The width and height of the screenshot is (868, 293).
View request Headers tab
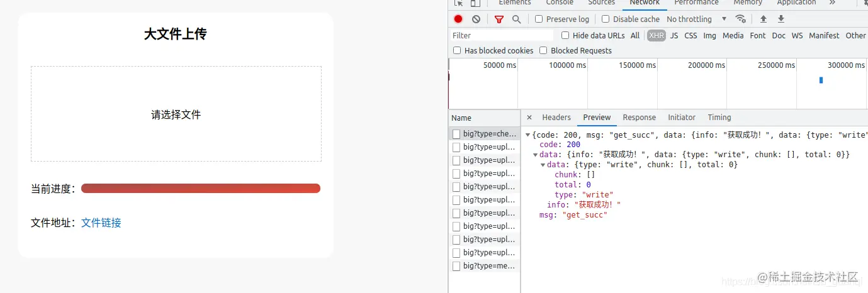pyautogui.click(x=556, y=118)
